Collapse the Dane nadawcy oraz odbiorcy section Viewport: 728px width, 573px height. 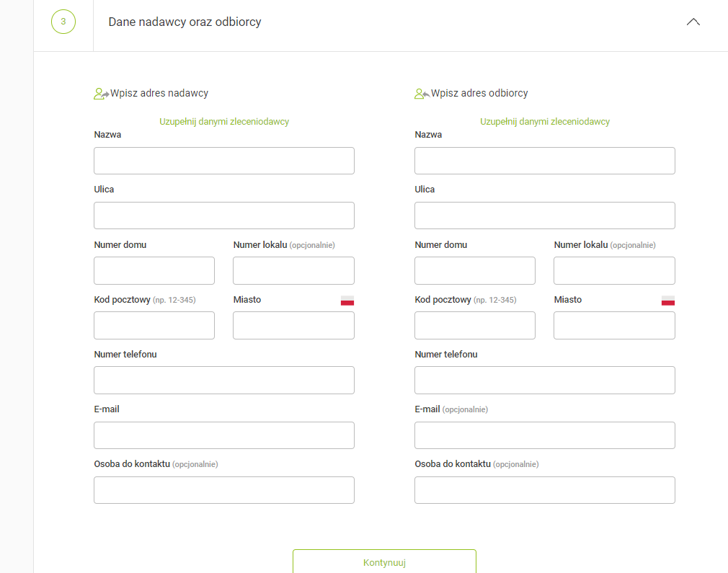693,22
